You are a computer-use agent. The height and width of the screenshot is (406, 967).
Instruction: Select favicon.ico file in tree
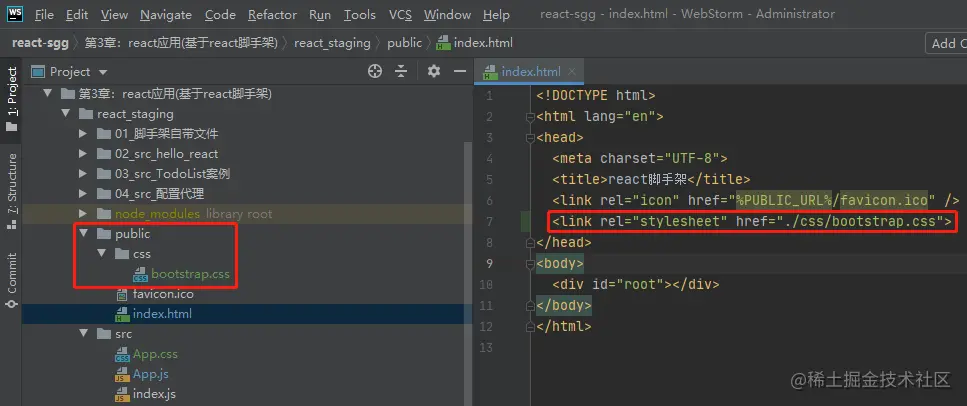[163, 294]
